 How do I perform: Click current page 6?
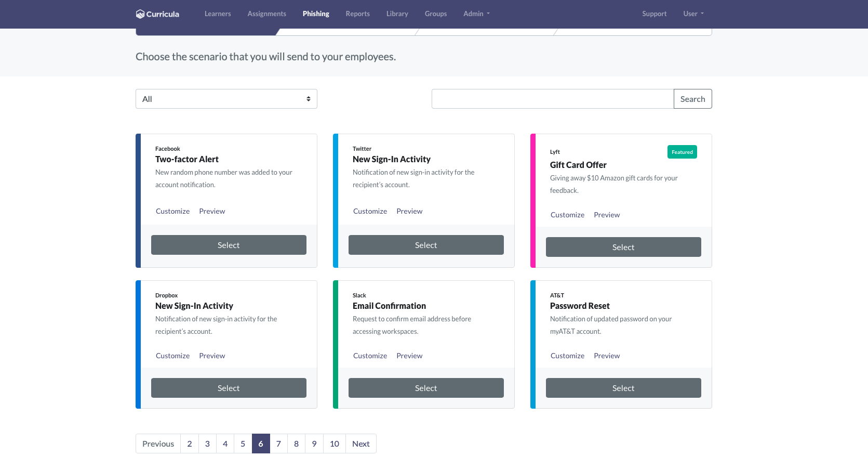[261, 444]
